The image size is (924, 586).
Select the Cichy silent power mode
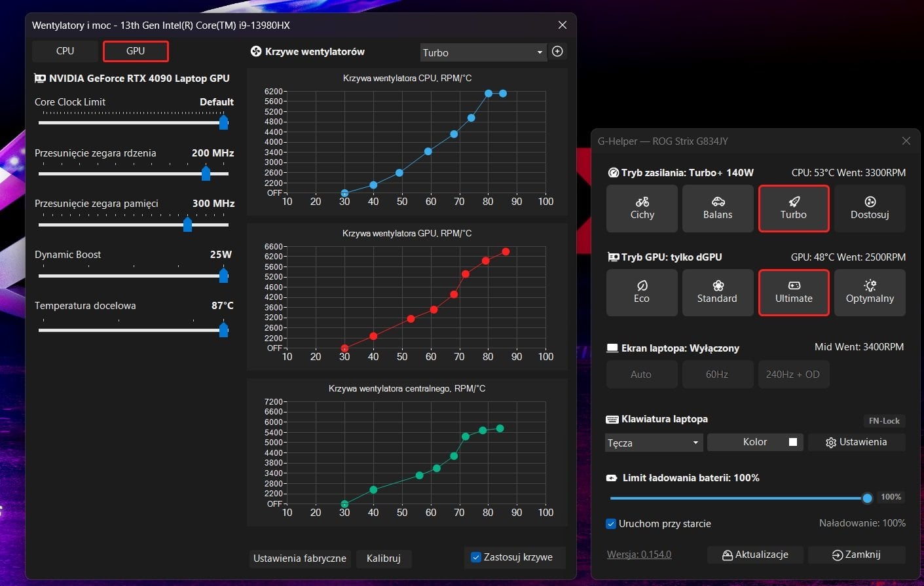(642, 208)
